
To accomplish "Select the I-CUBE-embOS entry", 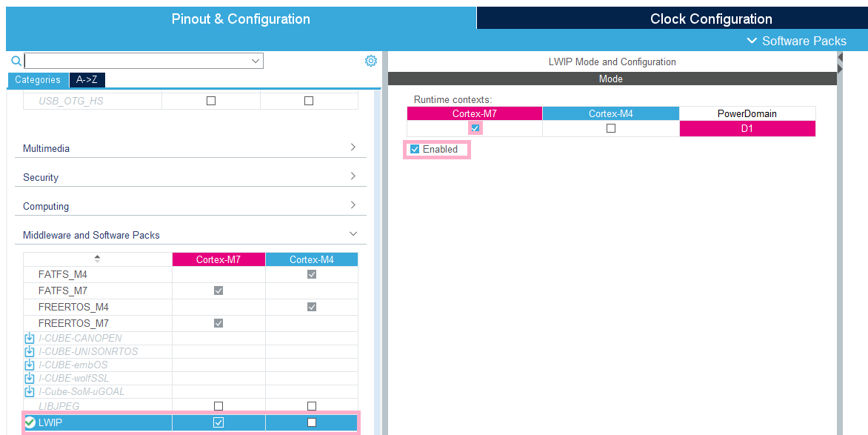I will tap(73, 365).
